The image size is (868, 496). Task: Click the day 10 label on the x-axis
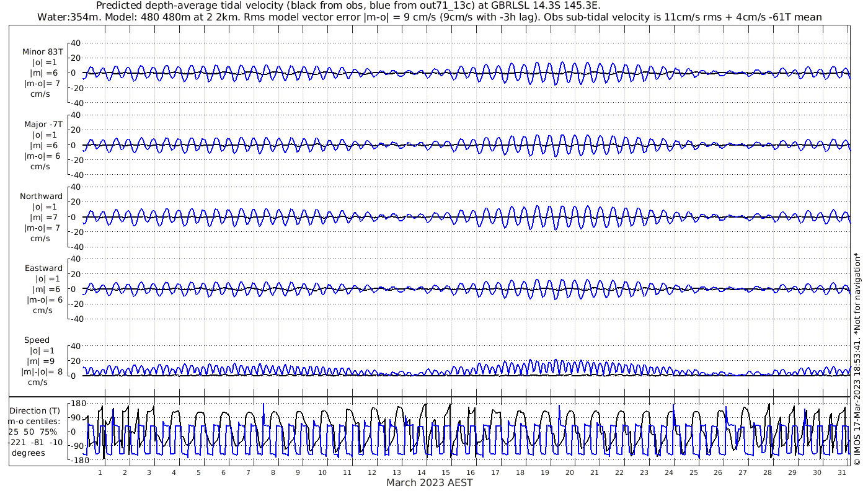(322, 472)
